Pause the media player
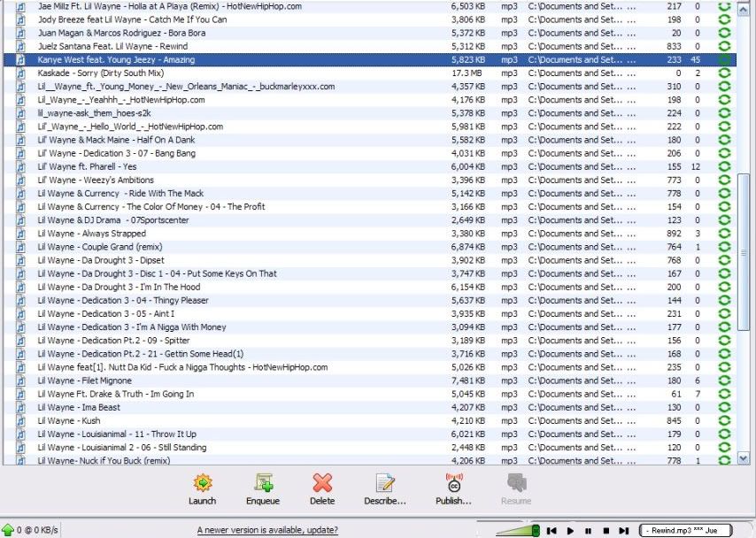The width and height of the screenshot is (756, 538). click(x=588, y=530)
